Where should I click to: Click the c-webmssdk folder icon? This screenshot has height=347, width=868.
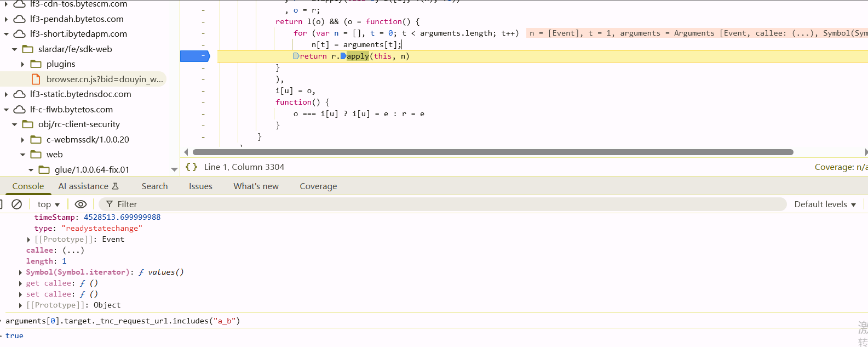point(36,140)
